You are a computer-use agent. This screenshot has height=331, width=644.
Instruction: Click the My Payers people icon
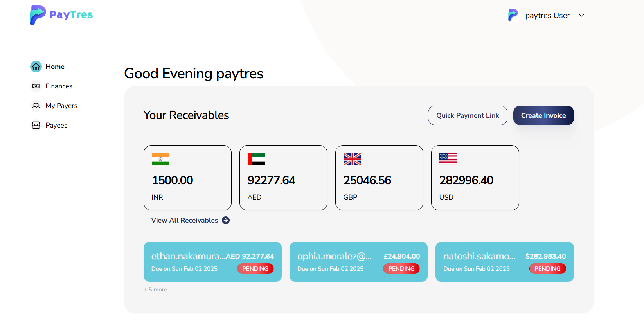point(36,106)
